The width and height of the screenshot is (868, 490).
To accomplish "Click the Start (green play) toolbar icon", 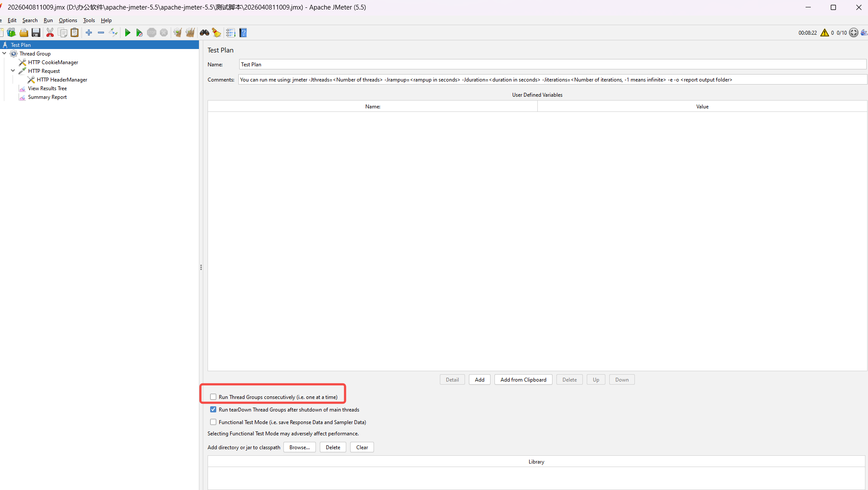I will [127, 33].
